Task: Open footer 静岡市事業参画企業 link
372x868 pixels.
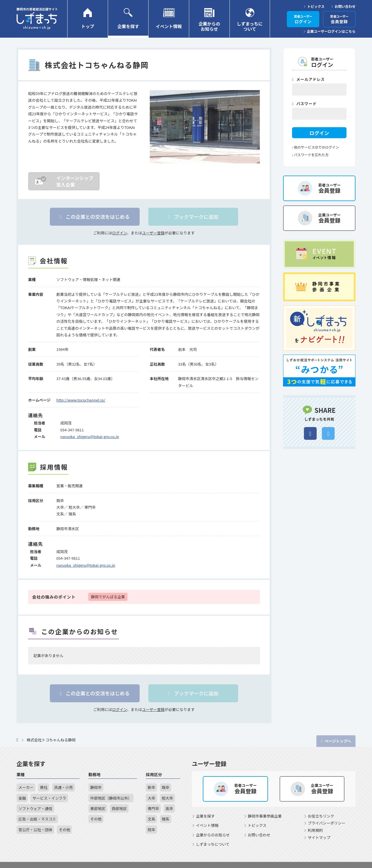Action: coord(263,816)
